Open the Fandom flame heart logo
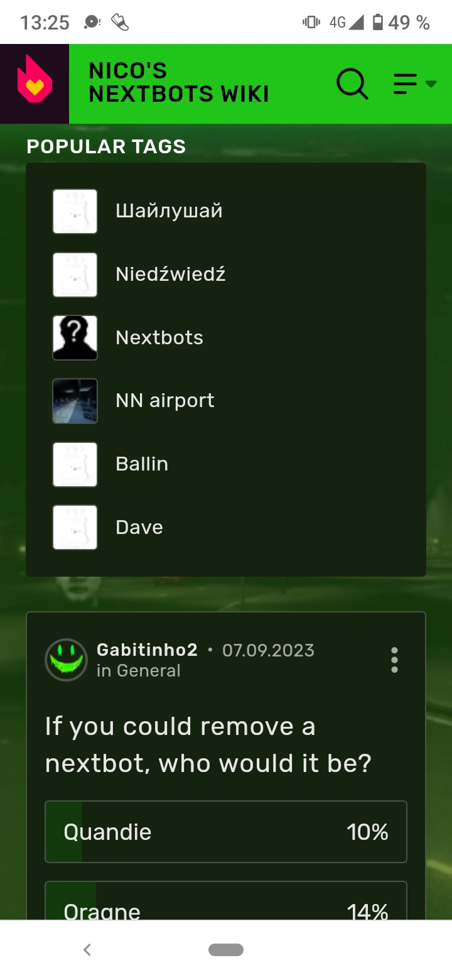 [x=35, y=84]
